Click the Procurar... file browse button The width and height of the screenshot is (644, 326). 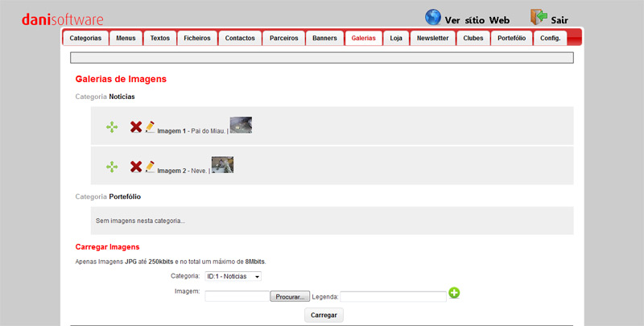tap(290, 297)
